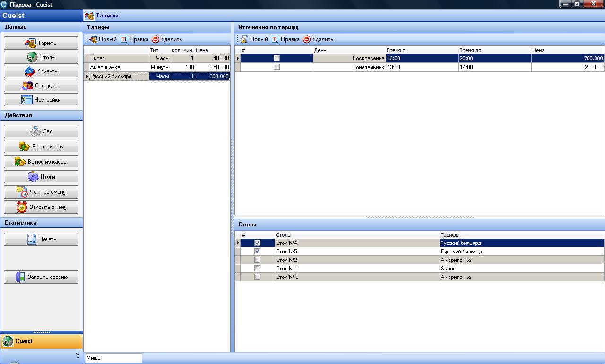Enable the checkbox for Стол №2

(257, 260)
